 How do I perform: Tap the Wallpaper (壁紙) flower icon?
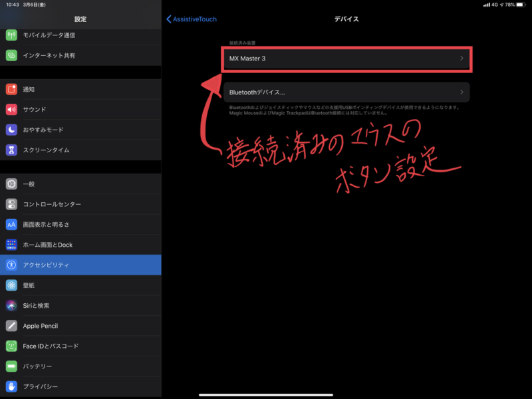tap(11, 285)
